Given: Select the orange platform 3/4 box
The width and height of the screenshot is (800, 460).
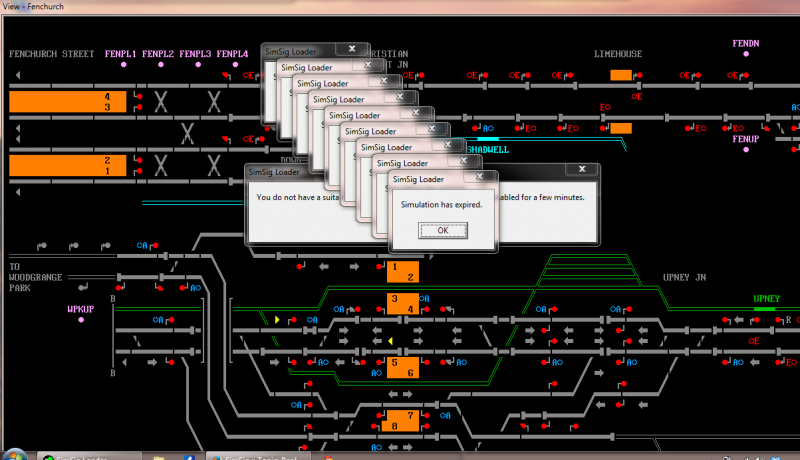Looking at the screenshot, I should [x=403, y=303].
